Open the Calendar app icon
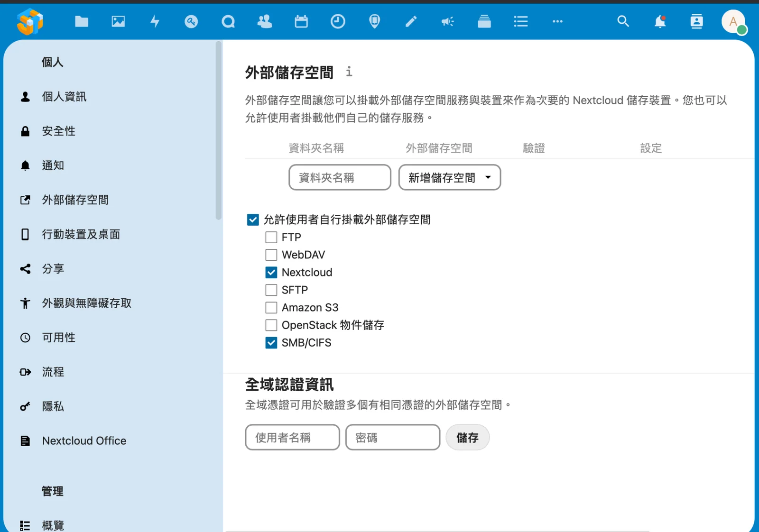This screenshot has width=759, height=532. click(x=301, y=21)
